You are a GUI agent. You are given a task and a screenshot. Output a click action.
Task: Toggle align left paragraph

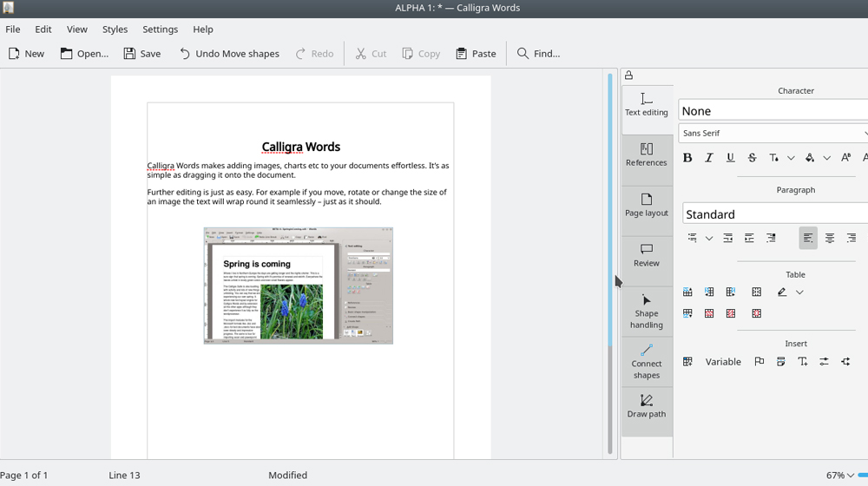(x=808, y=238)
